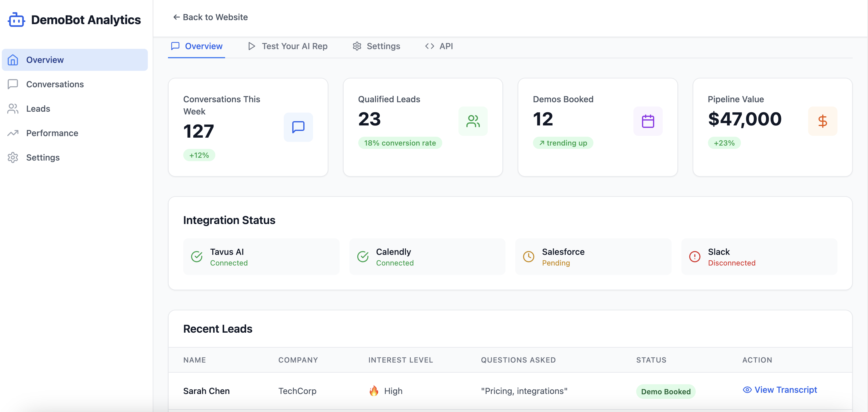This screenshot has width=868, height=412.
Task: Click the 18% conversion rate badge
Action: click(399, 143)
